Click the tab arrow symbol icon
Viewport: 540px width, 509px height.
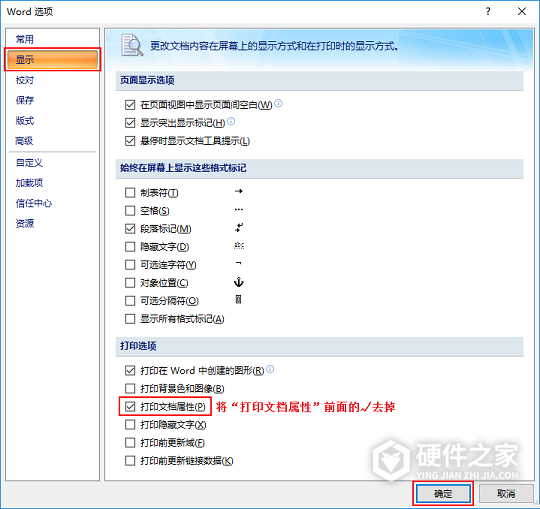tap(239, 191)
